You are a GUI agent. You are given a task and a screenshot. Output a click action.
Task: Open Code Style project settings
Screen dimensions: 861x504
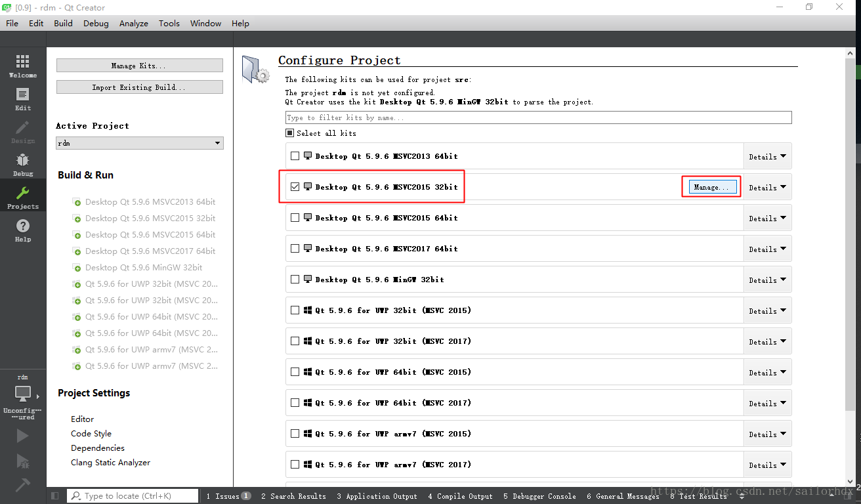pos(91,433)
